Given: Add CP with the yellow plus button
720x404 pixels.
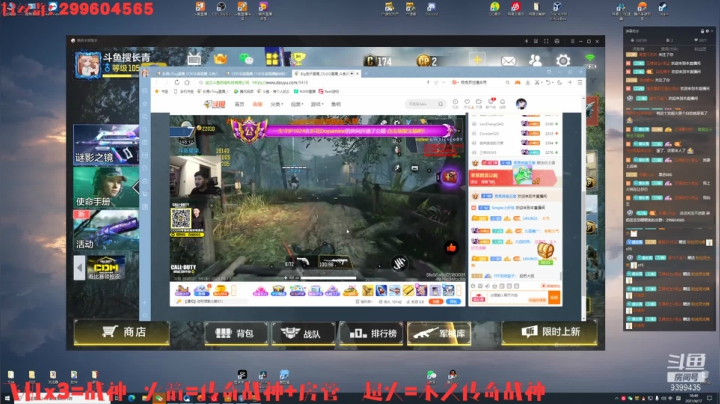Looking at the screenshot, I should pyautogui.click(x=477, y=60).
